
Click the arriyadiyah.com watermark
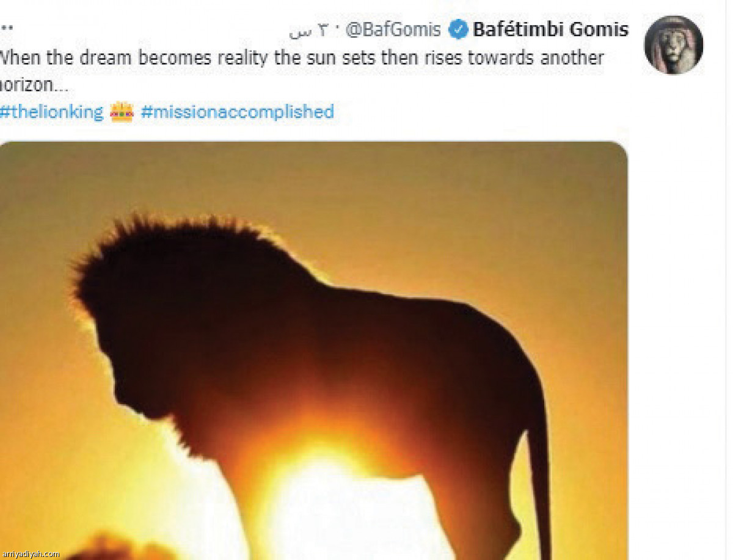click(30, 554)
